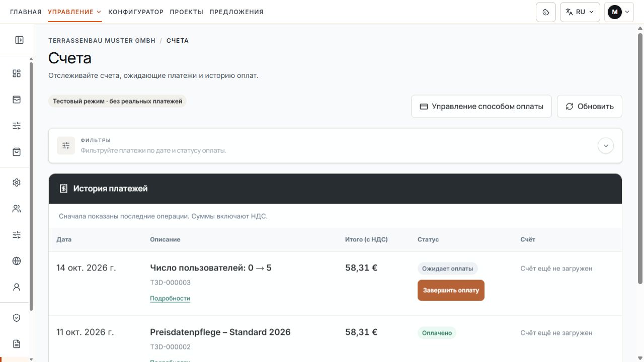Open the Конфигуратор menu item
The image size is (644, 362).
click(x=136, y=12)
